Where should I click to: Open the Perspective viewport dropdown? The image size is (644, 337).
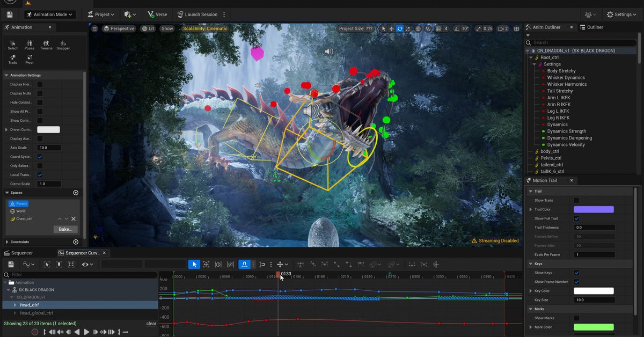point(119,28)
